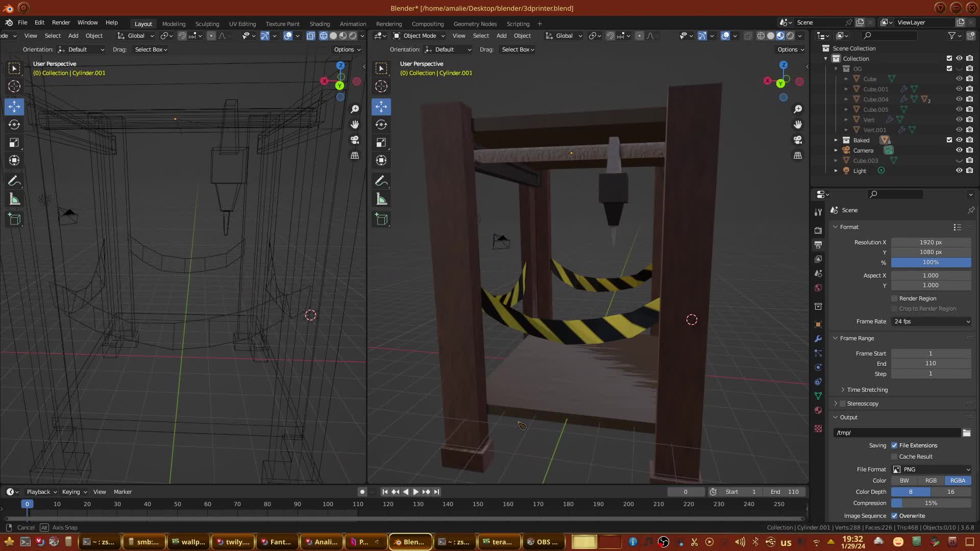
Task: Open the Render menu
Action: pos(61,22)
